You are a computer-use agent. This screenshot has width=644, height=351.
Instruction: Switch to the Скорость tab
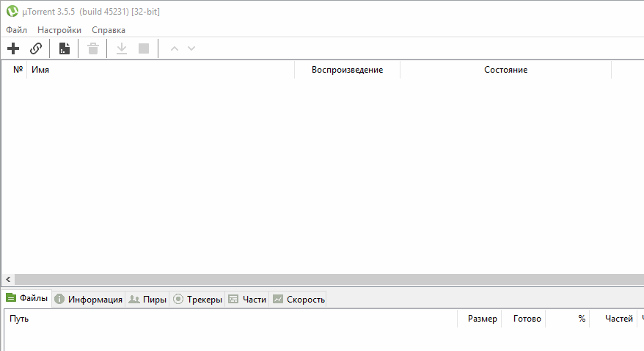click(x=298, y=300)
